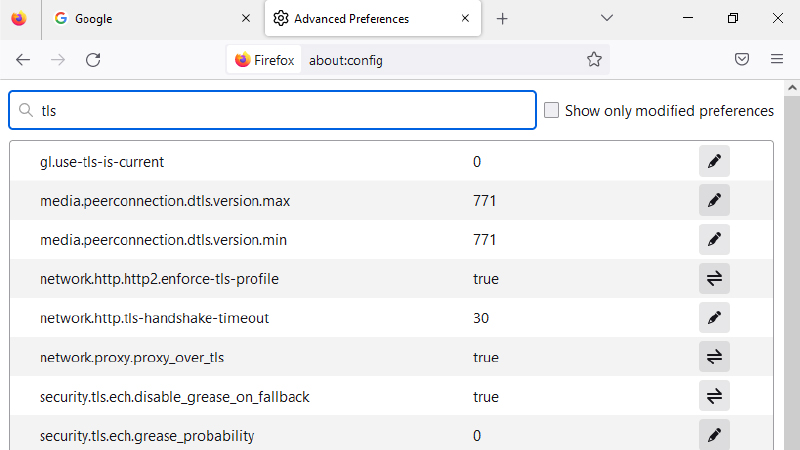Open the list all tabs dropdown

coord(607,18)
